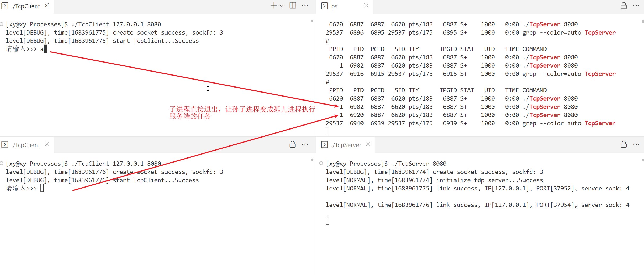Open the new terminal dropdown chevron
Image resolution: width=644 pixels, height=275 pixels.
(x=282, y=6)
